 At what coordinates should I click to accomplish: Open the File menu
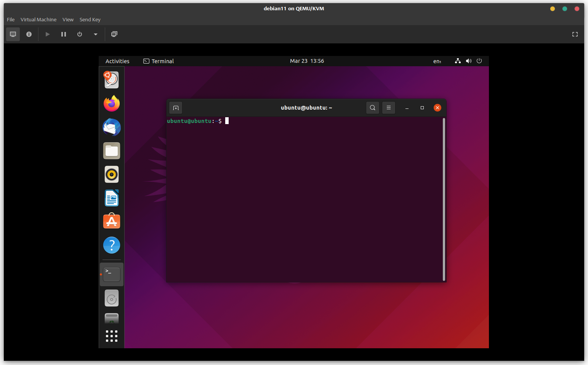coord(11,19)
